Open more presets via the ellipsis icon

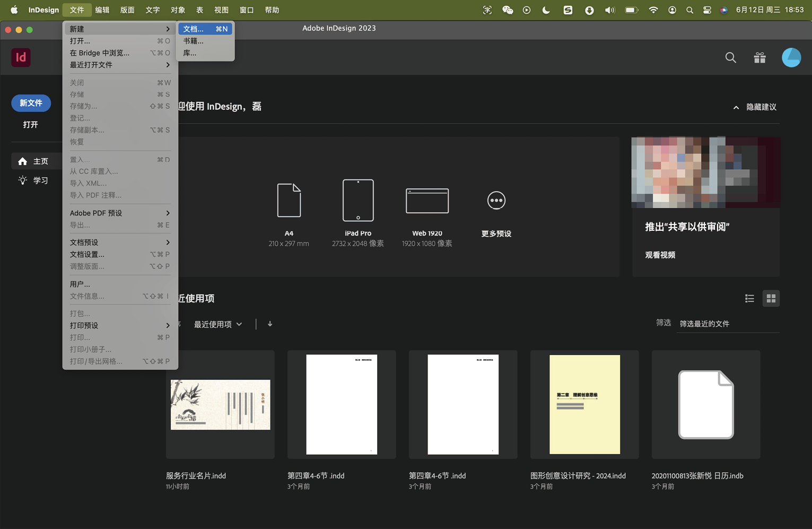496,201
